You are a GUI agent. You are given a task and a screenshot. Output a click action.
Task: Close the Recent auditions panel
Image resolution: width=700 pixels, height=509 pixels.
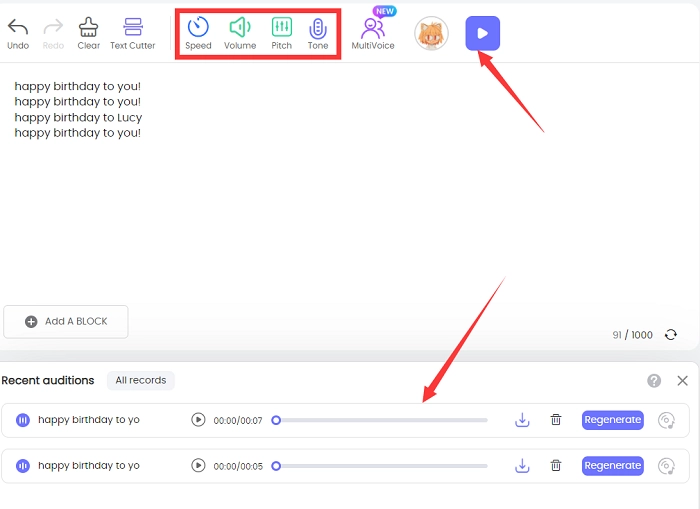coord(682,381)
